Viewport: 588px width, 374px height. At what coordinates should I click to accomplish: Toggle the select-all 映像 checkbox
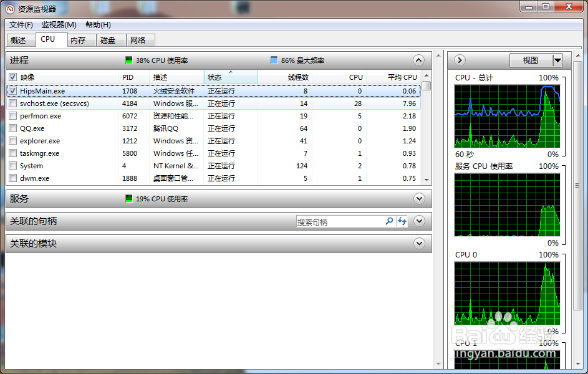(x=12, y=77)
